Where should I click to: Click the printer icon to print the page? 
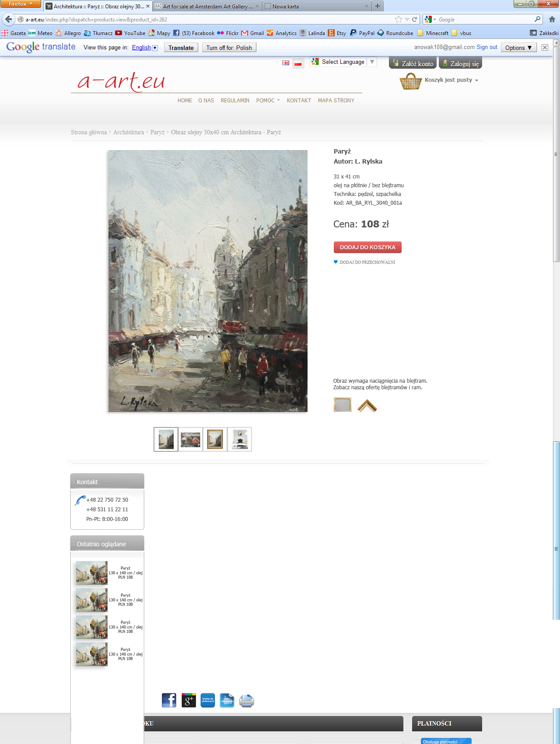246,700
